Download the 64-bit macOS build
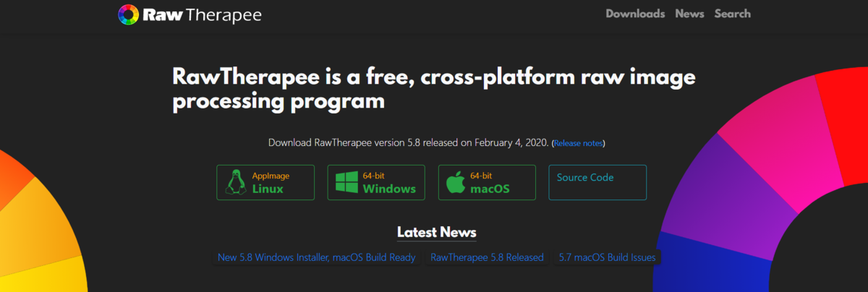Viewport: 868px width, 292px height. (487, 182)
